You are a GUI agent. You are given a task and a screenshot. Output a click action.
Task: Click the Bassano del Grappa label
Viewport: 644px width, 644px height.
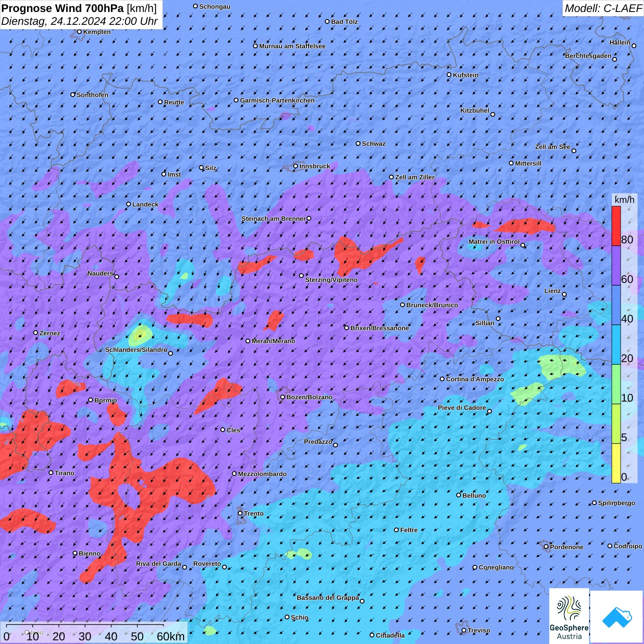[328, 598]
